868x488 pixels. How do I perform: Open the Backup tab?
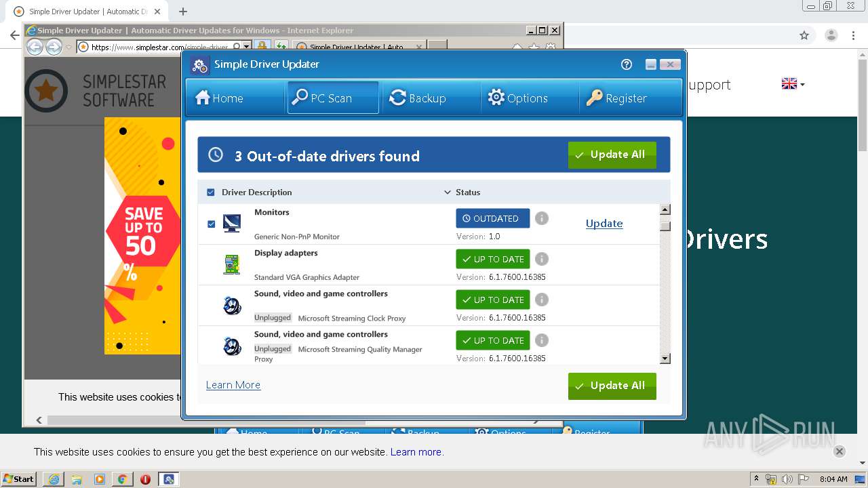pyautogui.click(x=431, y=98)
